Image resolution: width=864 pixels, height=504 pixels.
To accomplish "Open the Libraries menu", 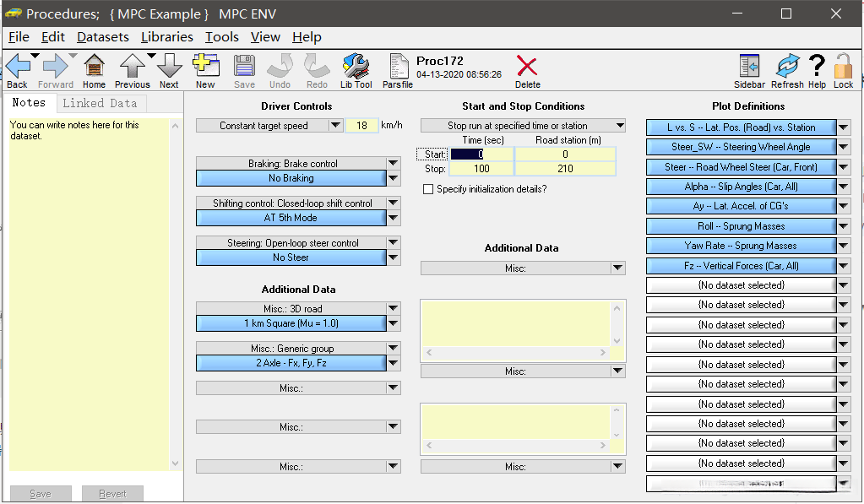I will coord(167,37).
